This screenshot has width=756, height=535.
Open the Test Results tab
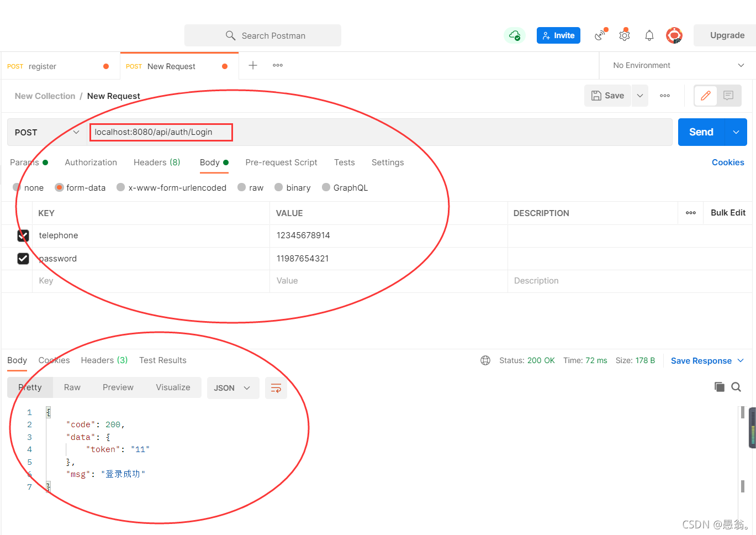coord(163,360)
